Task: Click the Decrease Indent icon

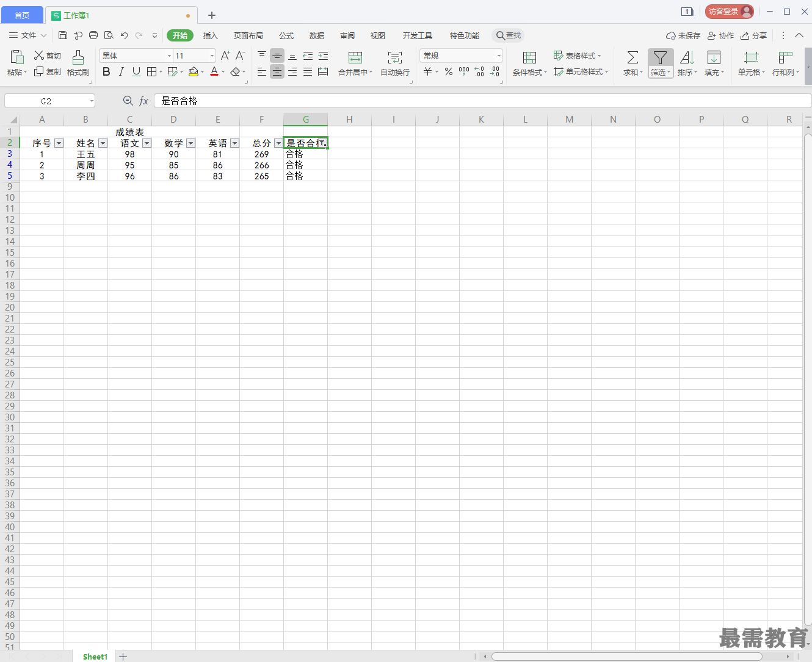Action: coord(308,56)
